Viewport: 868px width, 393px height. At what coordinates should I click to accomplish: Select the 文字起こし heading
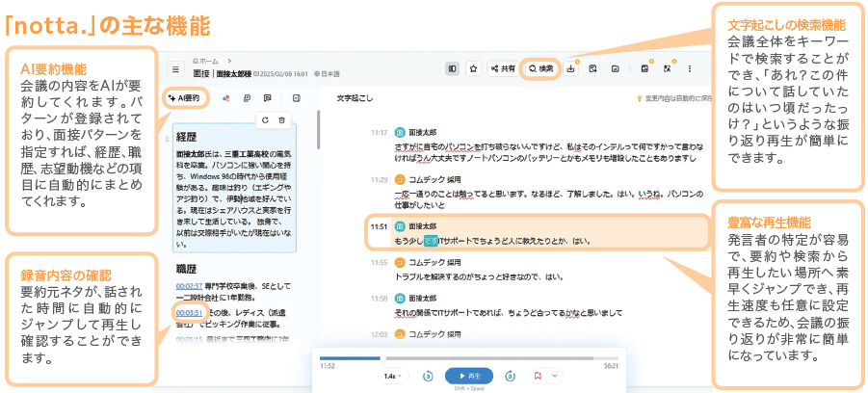(x=355, y=98)
